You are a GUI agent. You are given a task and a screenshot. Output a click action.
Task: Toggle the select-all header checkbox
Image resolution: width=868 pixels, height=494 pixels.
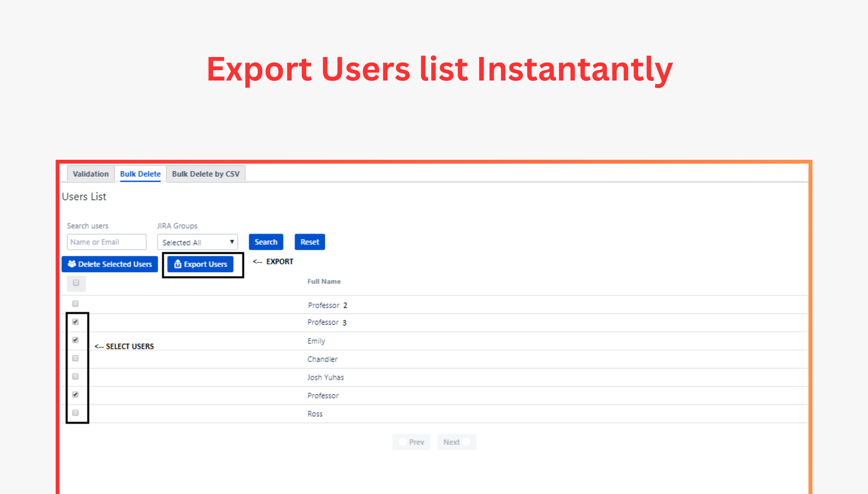point(76,283)
